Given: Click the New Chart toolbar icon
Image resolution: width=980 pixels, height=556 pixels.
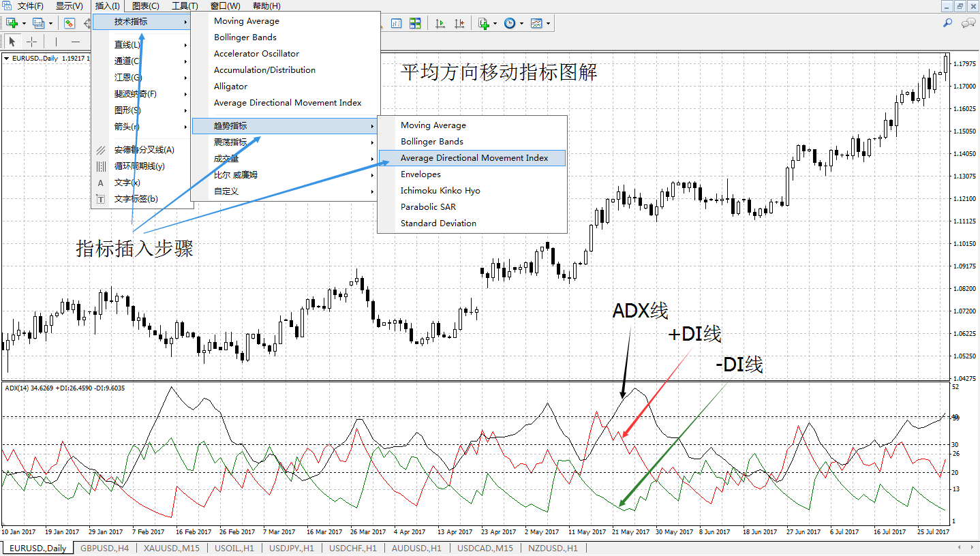Looking at the screenshot, I should (11, 23).
